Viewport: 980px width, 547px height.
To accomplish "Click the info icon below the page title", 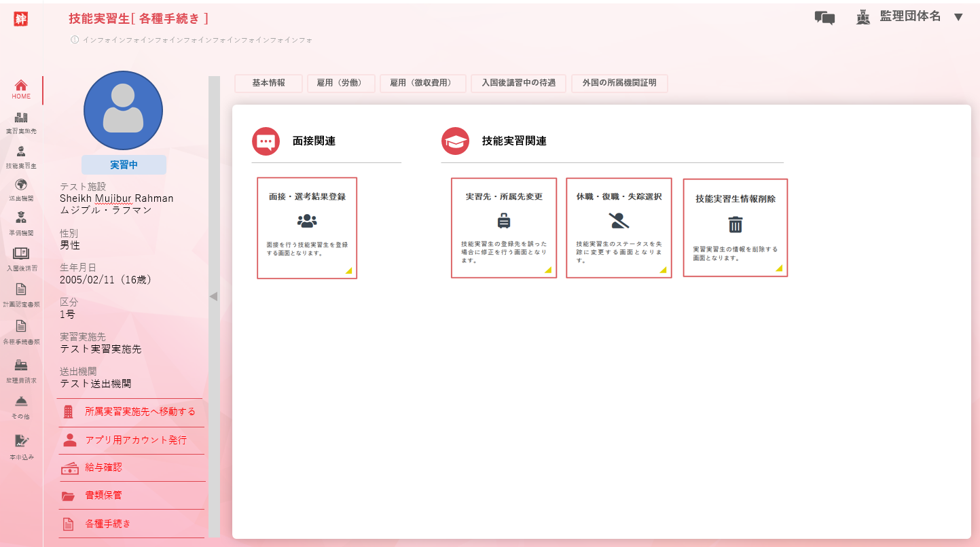I will [75, 40].
